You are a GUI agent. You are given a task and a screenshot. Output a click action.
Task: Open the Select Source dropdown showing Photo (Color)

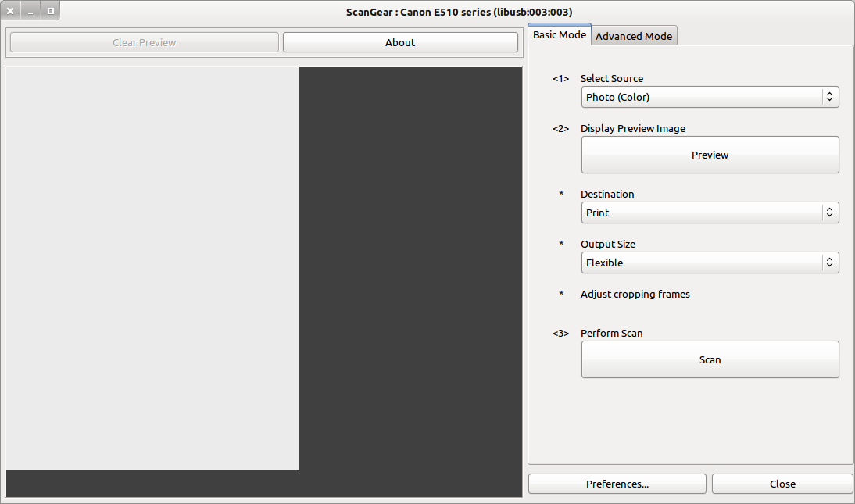point(710,97)
